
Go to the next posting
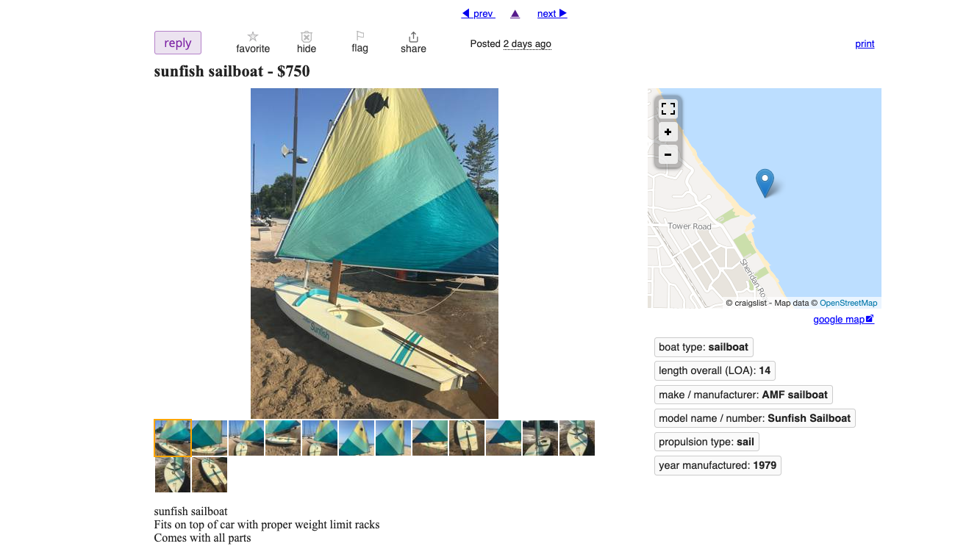pyautogui.click(x=552, y=14)
